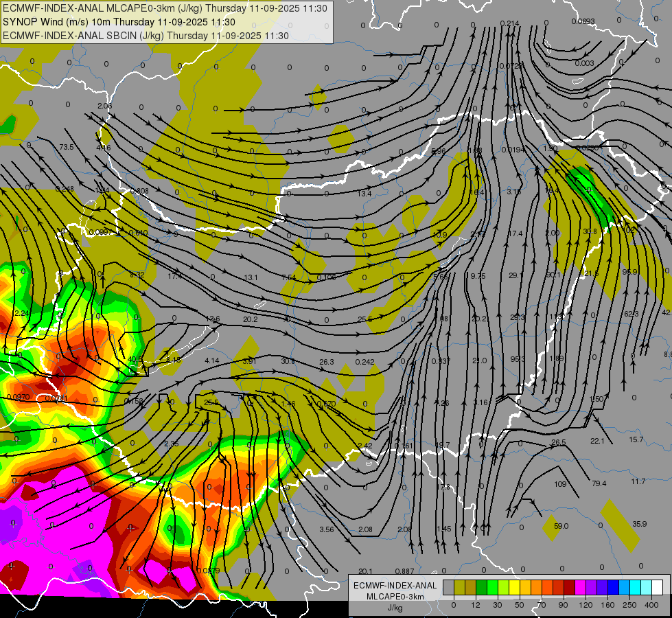The width and height of the screenshot is (672, 618).
Task: Click the bright green legend swatch
Action: point(492,587)
